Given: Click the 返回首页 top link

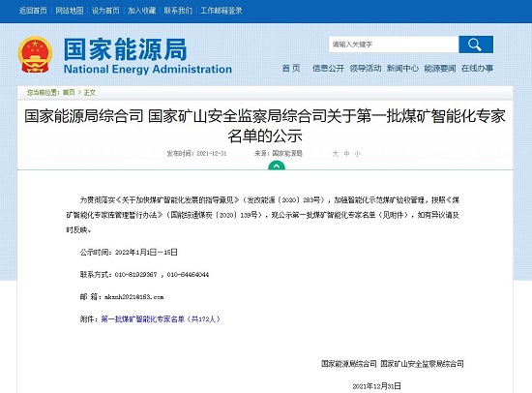Looking at the screenshot, I should (33, 11).
